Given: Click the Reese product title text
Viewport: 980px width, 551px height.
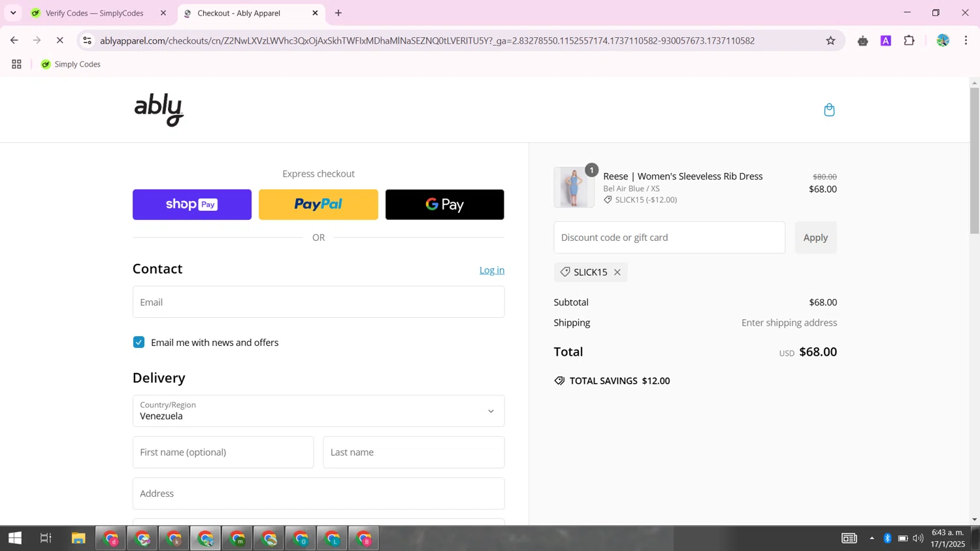Looking at the screenshot, I should pyautogui.click(x=683, y=176).
